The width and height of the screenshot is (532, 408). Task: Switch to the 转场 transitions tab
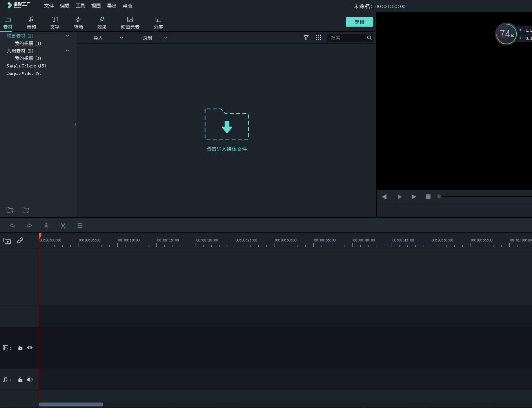(78, 22)
